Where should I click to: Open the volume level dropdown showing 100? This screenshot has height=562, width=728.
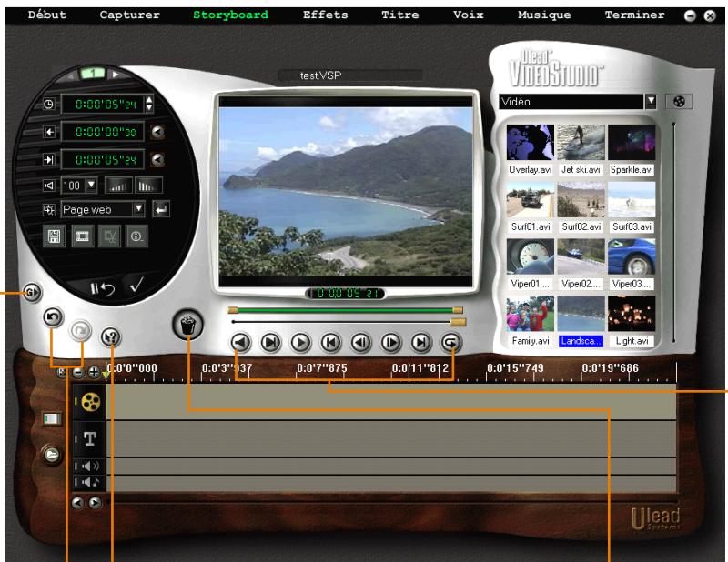[92, 186]
